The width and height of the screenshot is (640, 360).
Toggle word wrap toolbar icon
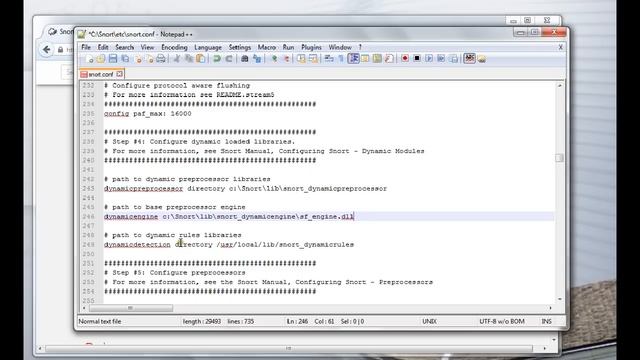tap(329, 59)
